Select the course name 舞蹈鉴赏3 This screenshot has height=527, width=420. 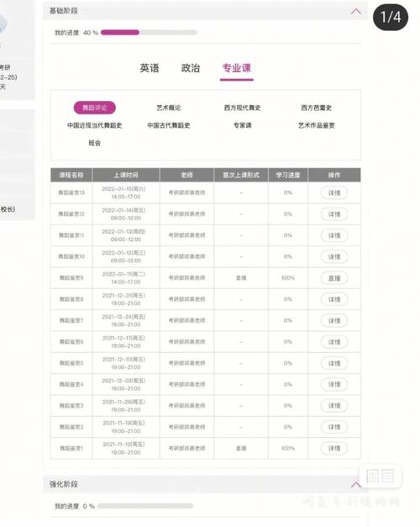[71, 406]
